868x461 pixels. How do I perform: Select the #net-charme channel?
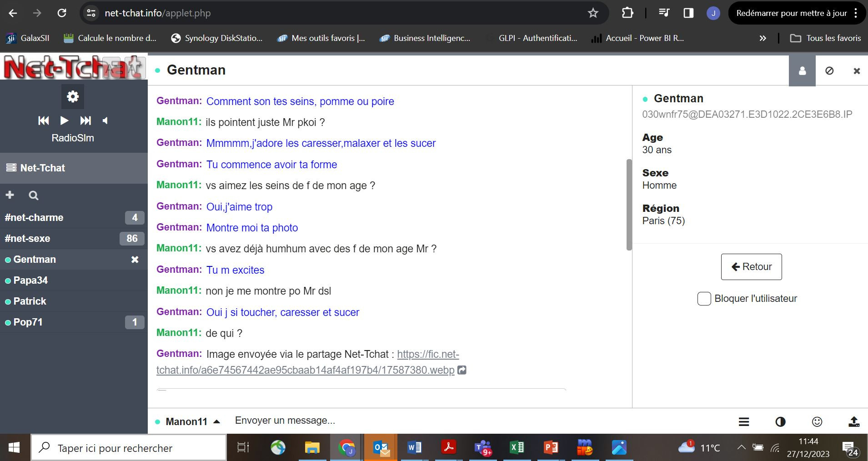74,217
